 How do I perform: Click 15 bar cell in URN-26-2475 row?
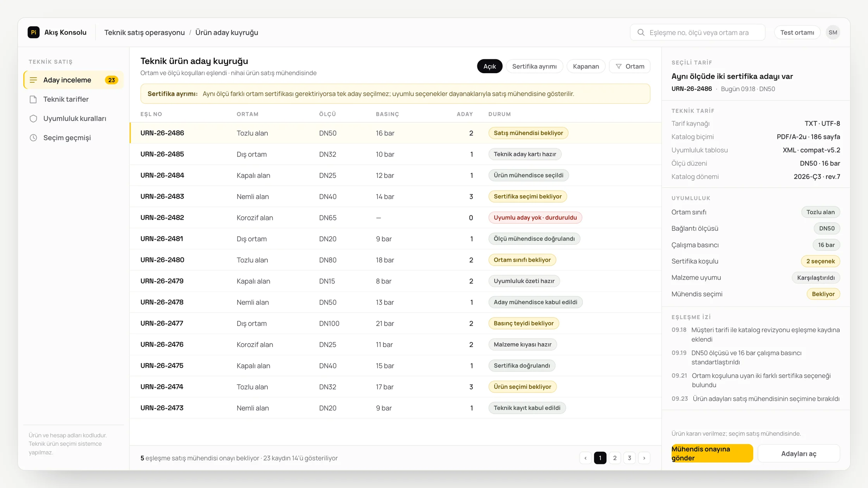tap(385, 366)
